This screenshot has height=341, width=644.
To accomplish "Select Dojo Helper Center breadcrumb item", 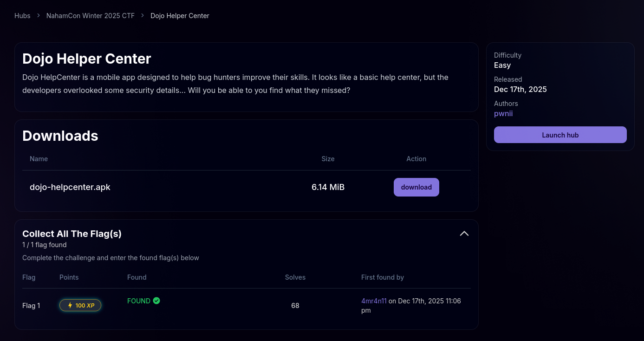I will (x=180, y=16).
